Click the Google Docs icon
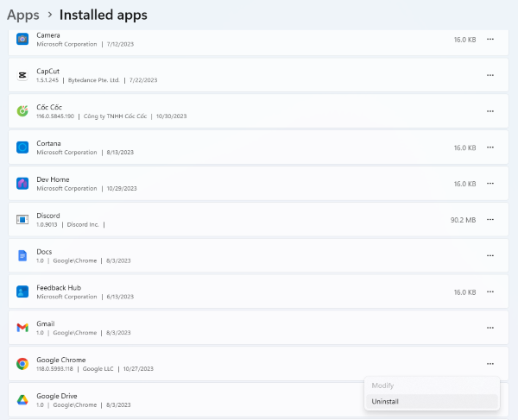The height and width of the screenshot is (420, 518). pos(22,255)
